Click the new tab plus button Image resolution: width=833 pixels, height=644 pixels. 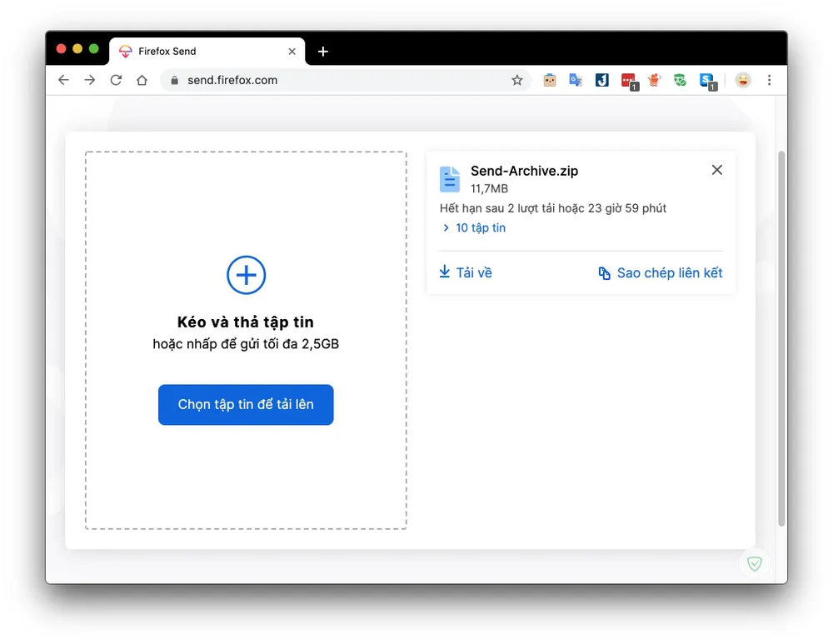(x=323, y=51)
